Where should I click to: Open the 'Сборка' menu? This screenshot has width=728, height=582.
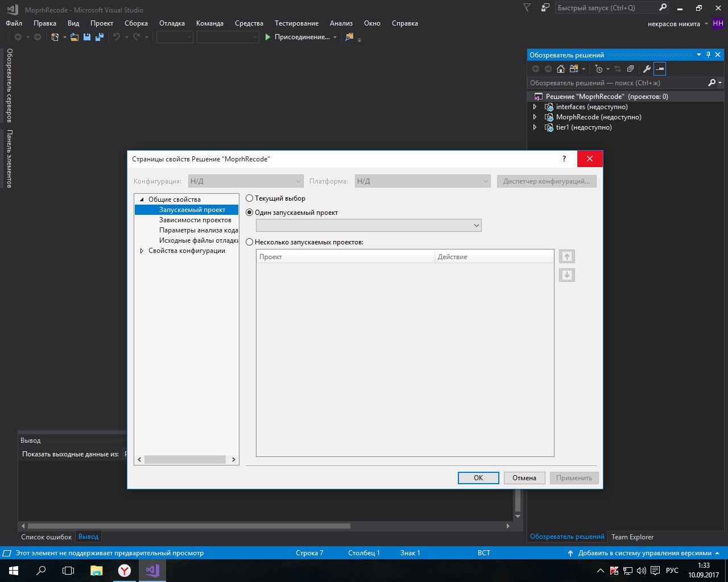coord(136,23)
